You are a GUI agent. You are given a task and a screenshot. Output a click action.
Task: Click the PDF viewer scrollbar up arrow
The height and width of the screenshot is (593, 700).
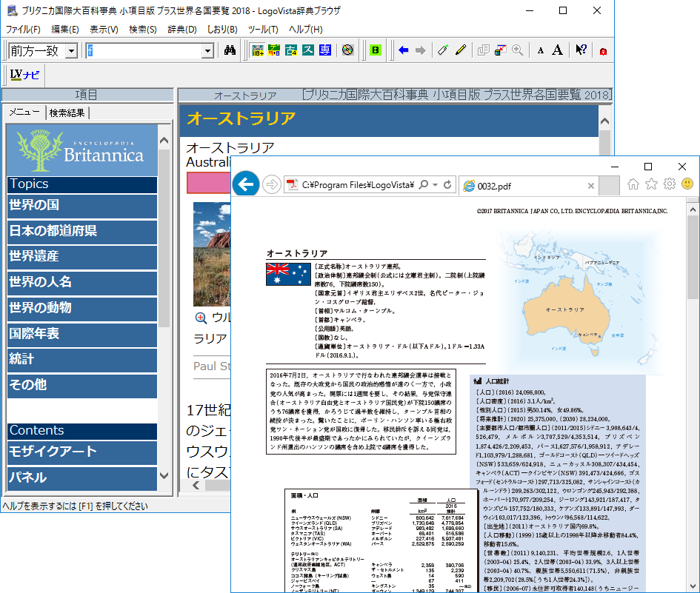pyautogui.click(x=693, y=210)
